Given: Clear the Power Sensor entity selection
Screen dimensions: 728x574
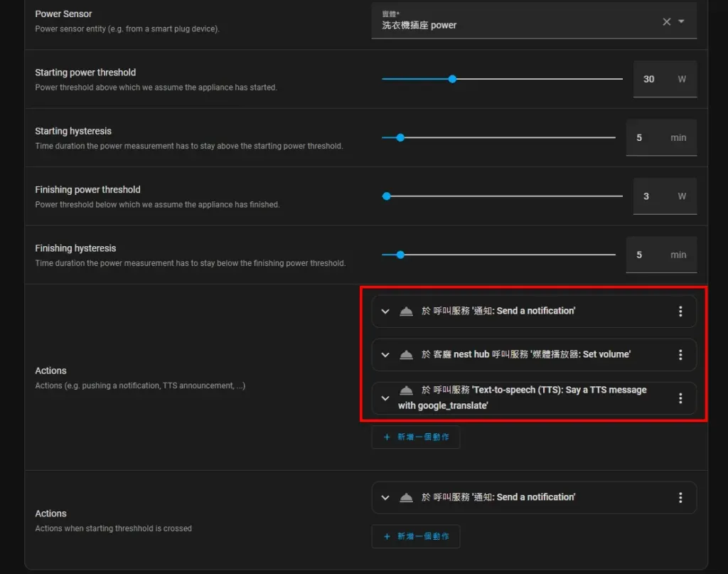Looking at the screenshot, I should coord(666,22).
